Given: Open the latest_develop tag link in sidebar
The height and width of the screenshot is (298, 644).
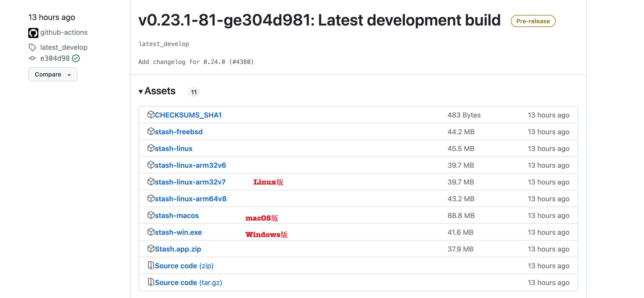Looking at the screenshot, I should click(64, 47).
